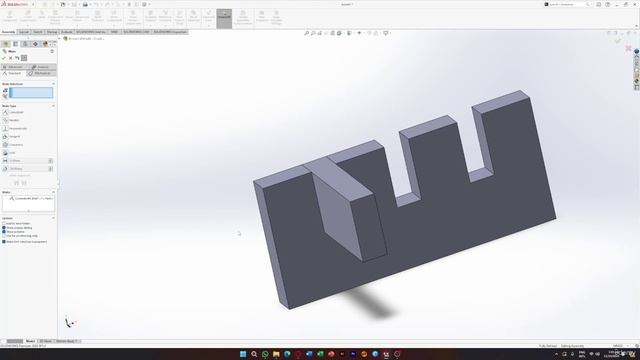Toggle the Make first selection transparent checkbox
Screen dimensions: 640x360
tap(4, 242)
